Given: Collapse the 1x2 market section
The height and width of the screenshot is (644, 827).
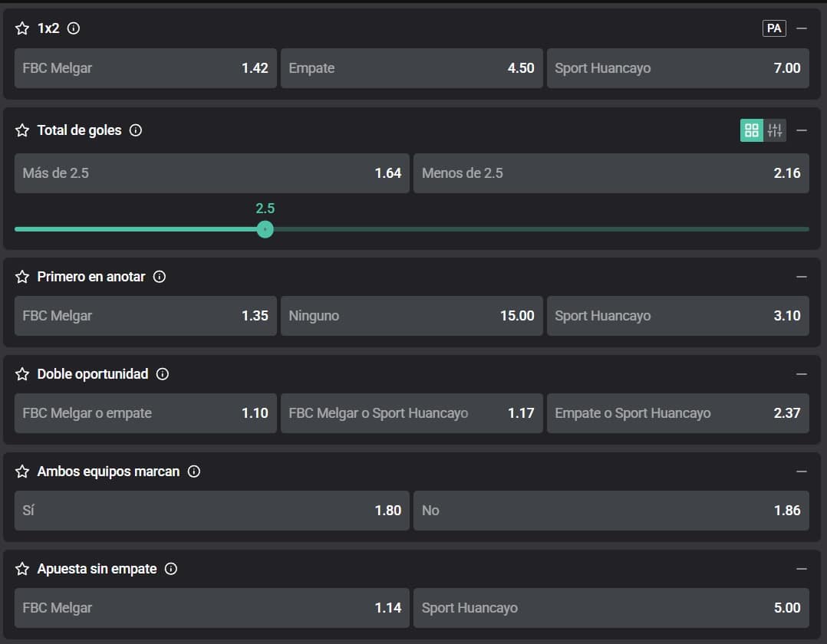Looking at the screenshot, I should [802, 28].
